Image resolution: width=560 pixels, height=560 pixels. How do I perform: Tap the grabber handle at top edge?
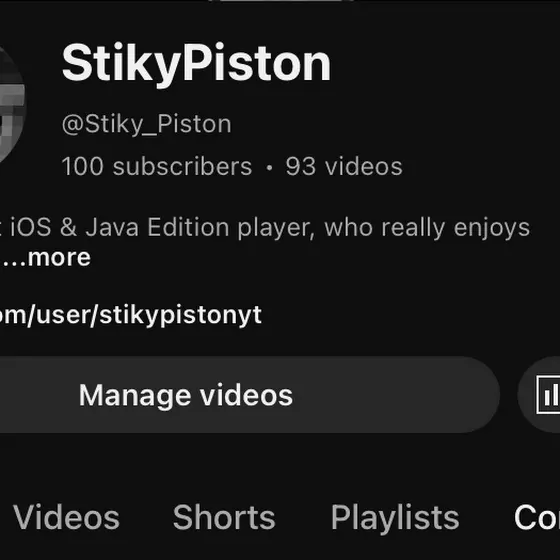coord(281,1)
